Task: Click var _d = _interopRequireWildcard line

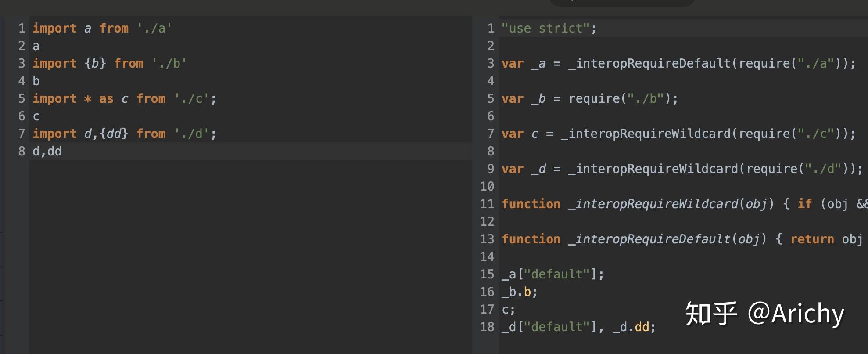Action: click(682, 169)
